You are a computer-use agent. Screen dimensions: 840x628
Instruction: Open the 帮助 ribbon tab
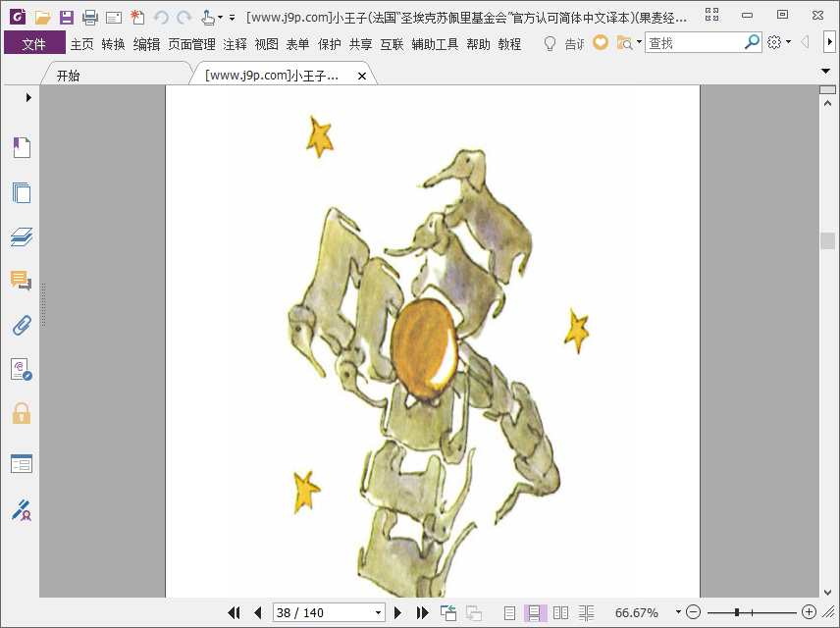point(479,44)
